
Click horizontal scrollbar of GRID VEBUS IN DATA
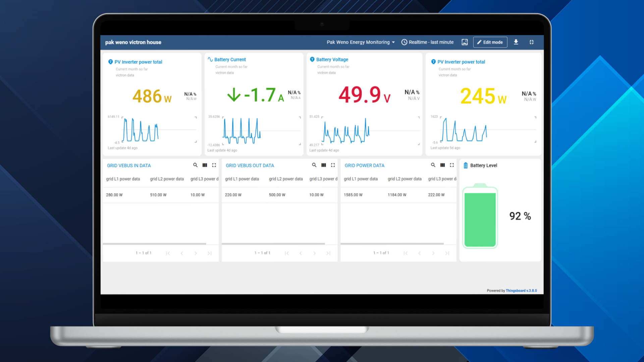[155, 244]
